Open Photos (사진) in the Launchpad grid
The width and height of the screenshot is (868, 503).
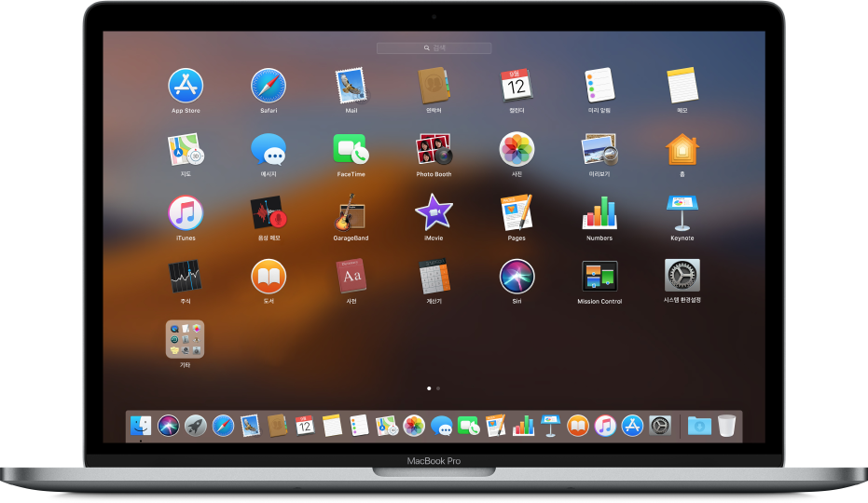click(x=517, y=149)
